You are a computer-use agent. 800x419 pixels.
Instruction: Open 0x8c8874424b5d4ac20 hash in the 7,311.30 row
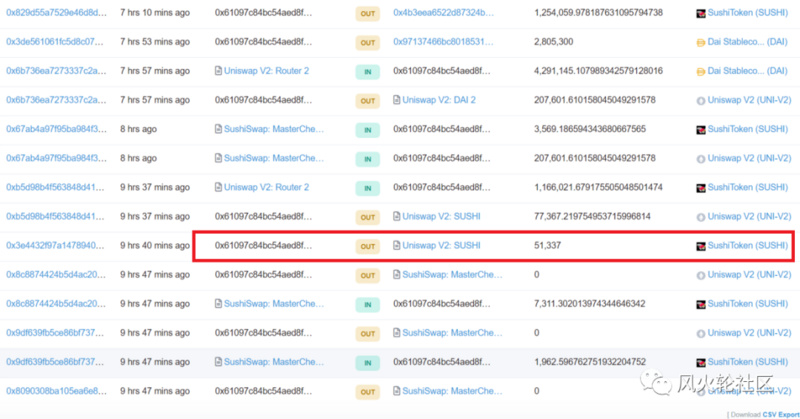pos(56,304)
